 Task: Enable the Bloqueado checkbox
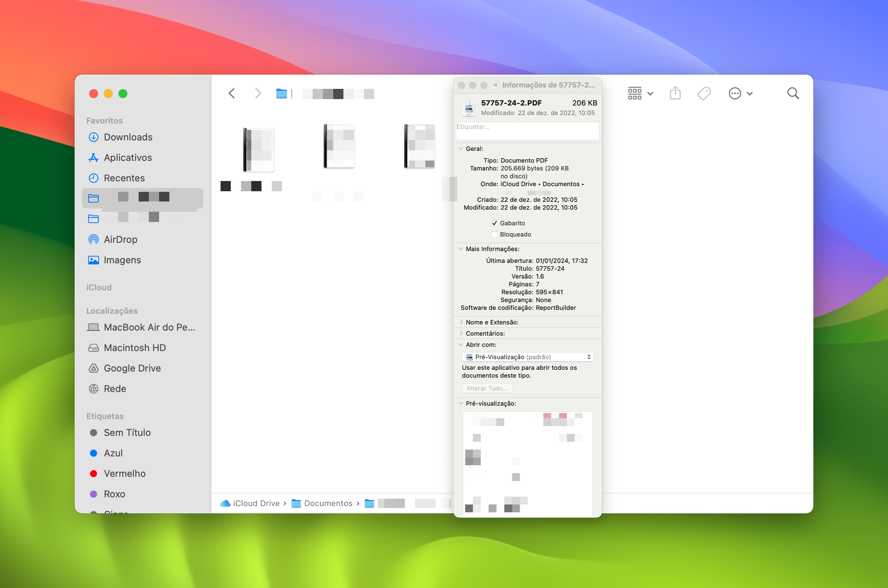[494, 234]
